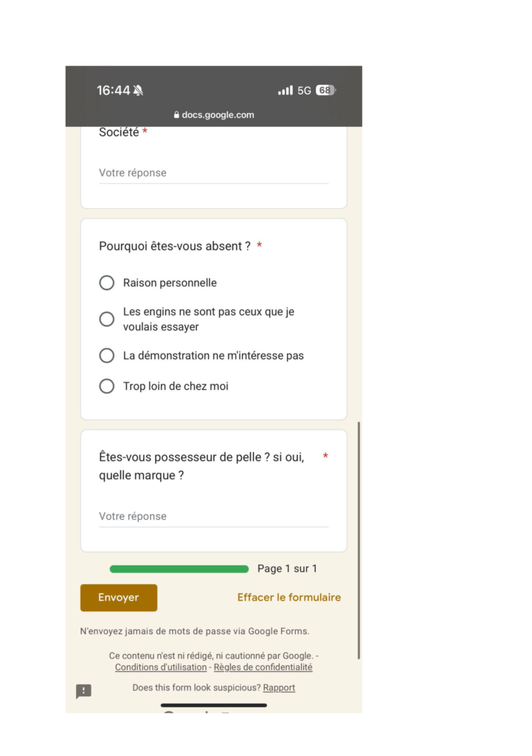The image size is (532, 756).
Task: Focus the pelle marque answer field
Action: (x=213, y=516)
